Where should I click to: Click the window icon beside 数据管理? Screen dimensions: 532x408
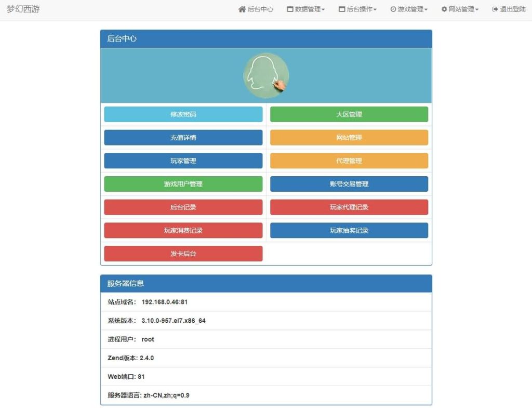[289, 9]
